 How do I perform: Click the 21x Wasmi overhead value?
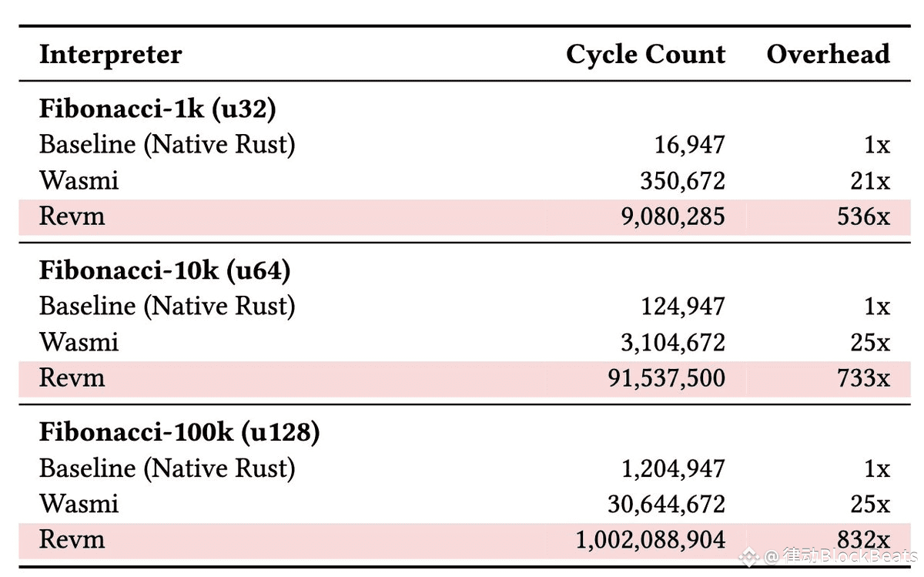click(871, 181)
